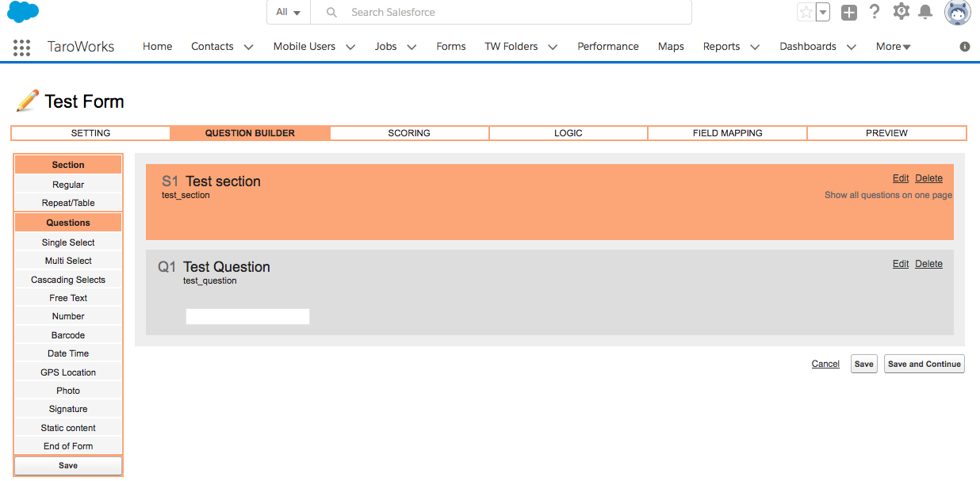The width and height of the screenshot is (980, 481).
Task: Switch to the SCORING step
Action: (409, 133)
